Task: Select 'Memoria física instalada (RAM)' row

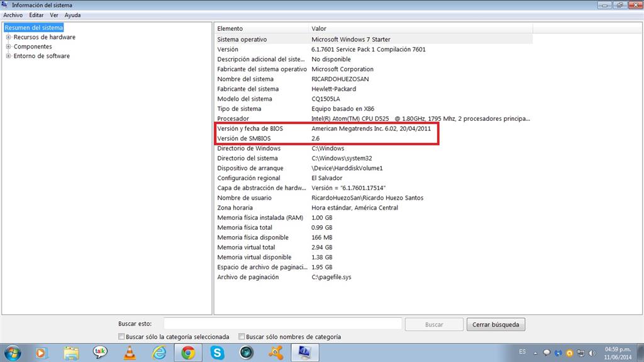Action: [x=374, y=218]
